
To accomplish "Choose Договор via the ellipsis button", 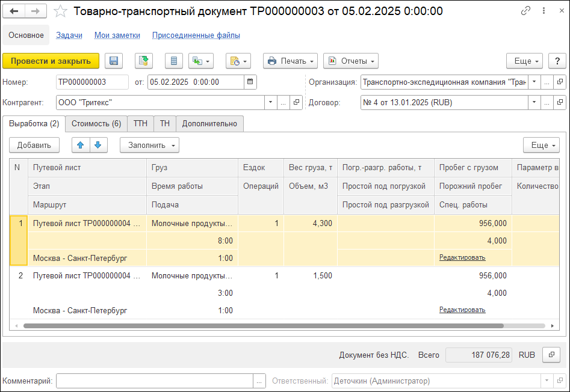I will click(547, 102).
